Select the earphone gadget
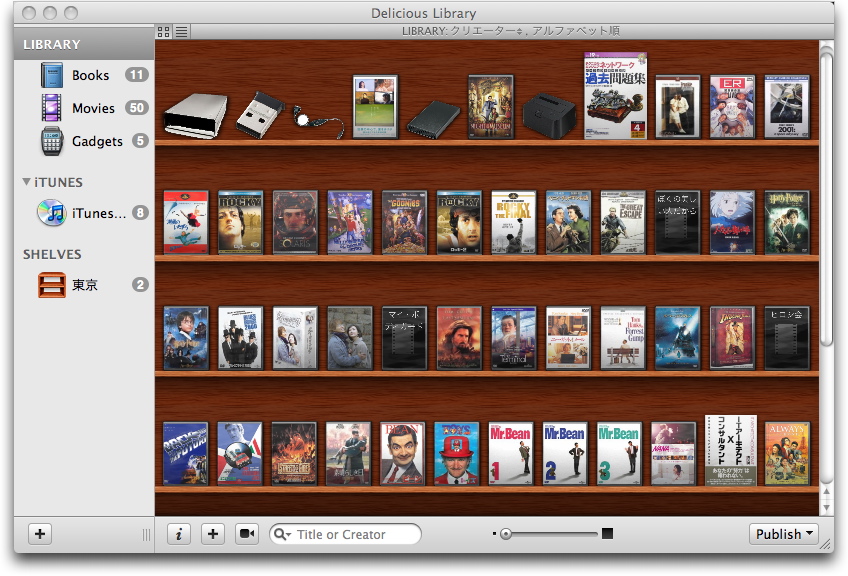This screenshot has width=848, height=576. (x=318, y=122)
